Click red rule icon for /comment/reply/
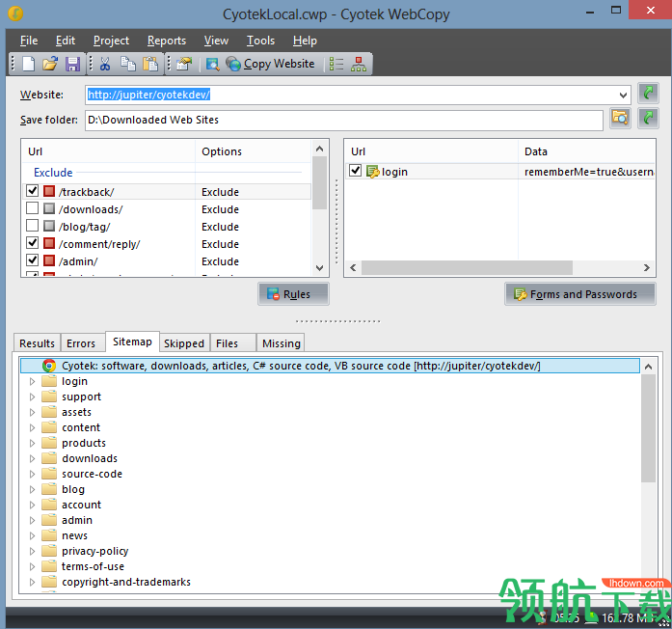 point(49,243)
